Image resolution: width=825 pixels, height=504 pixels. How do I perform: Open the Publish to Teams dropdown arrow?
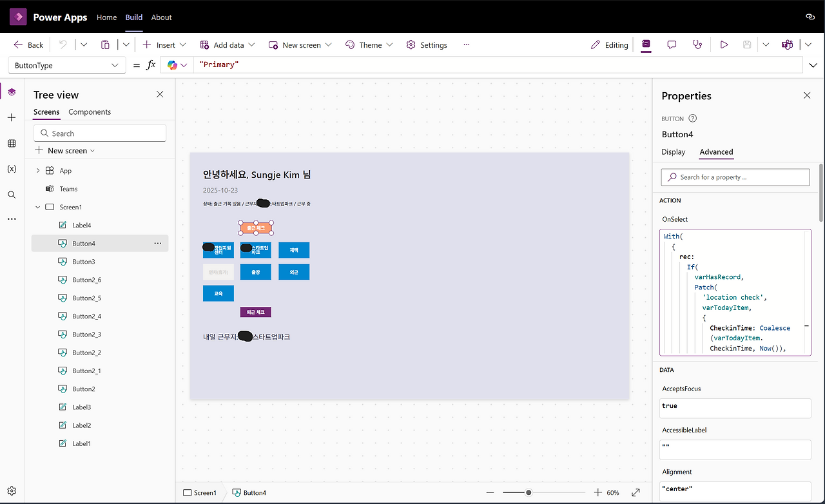[x=808, y=44]
